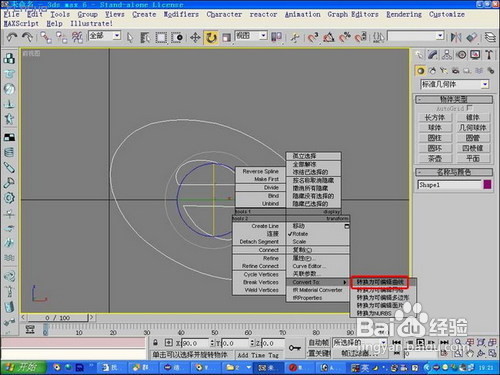This screenshot has width=500, height=375.
Task: Toggle the Percent Snap icon
Action: (x=345, y=37)
